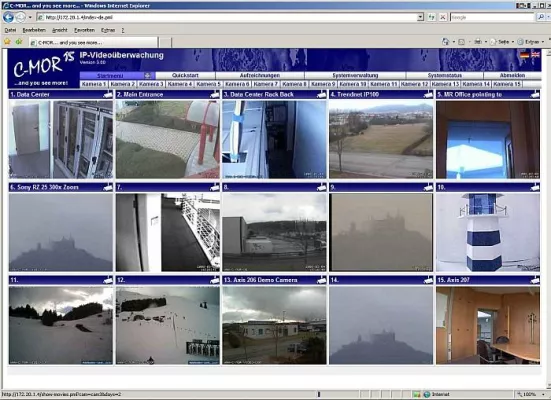Click camera icon on Axis 207 panel
Screen dimensions: 551x400
click(535, 280)
